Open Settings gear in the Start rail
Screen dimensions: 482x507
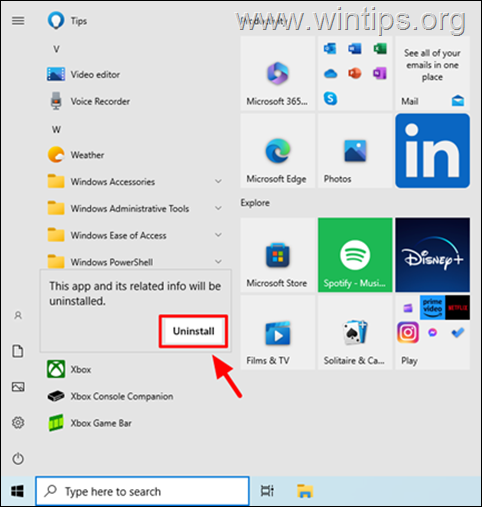point(18,423)
